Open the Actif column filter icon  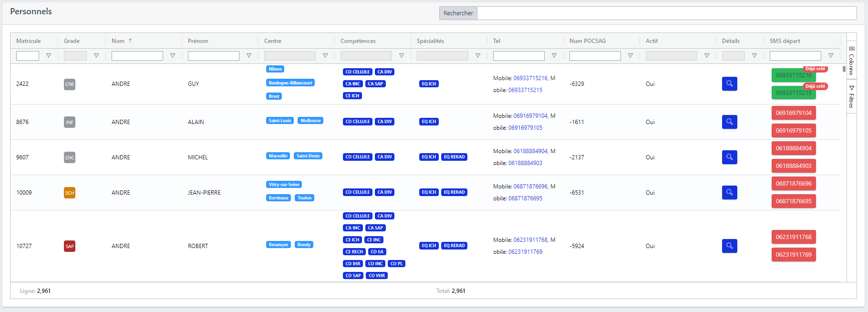pyautogui.click(x=707, y=56)
